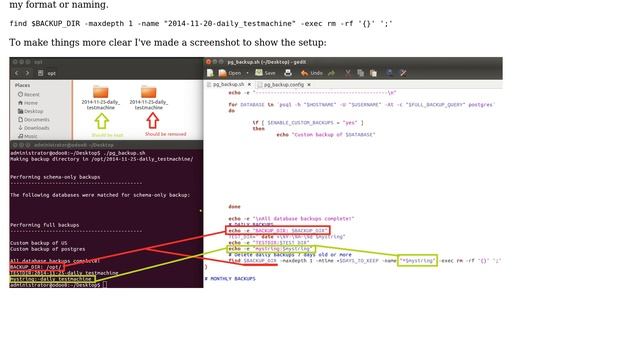Expand the recent files arrow beside Open

click(247, 73)
